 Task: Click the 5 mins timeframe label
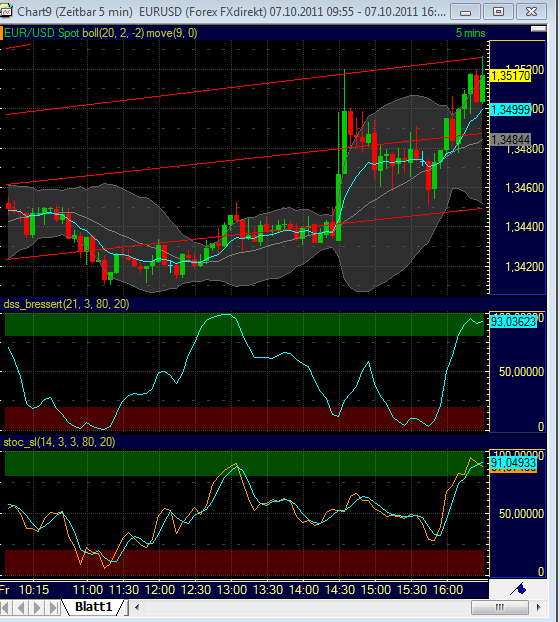click(470, 33)
